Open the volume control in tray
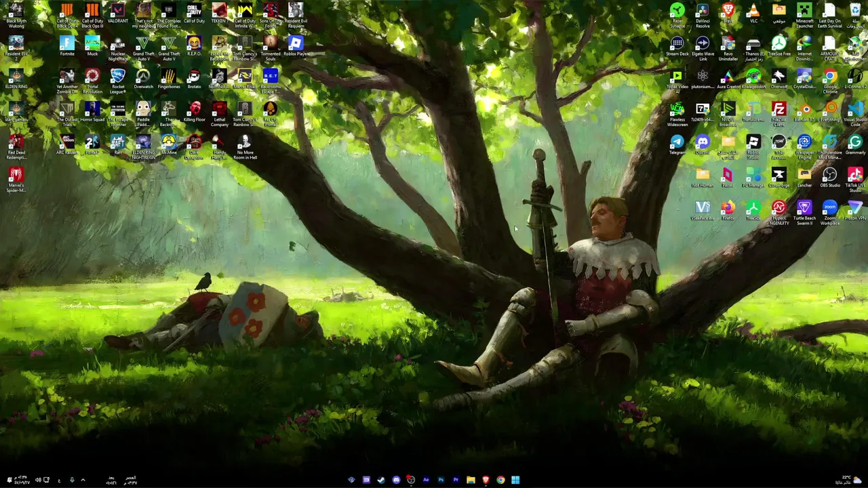This screenshot has width=868, height=488. point(38,480)
